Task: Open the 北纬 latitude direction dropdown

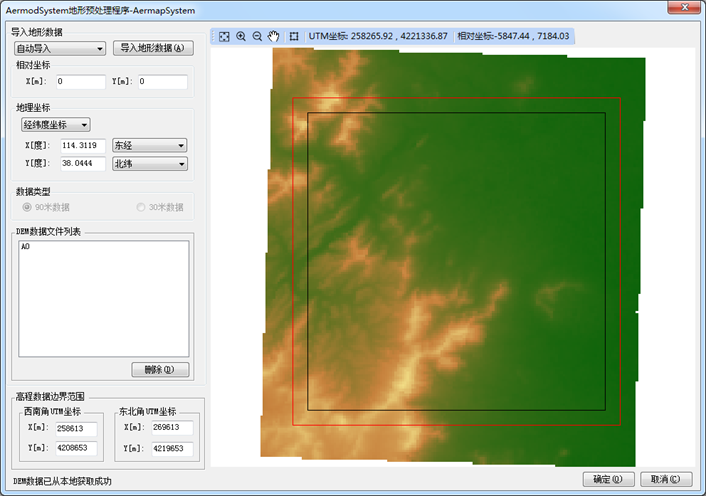Action: [x=150, y=163]
